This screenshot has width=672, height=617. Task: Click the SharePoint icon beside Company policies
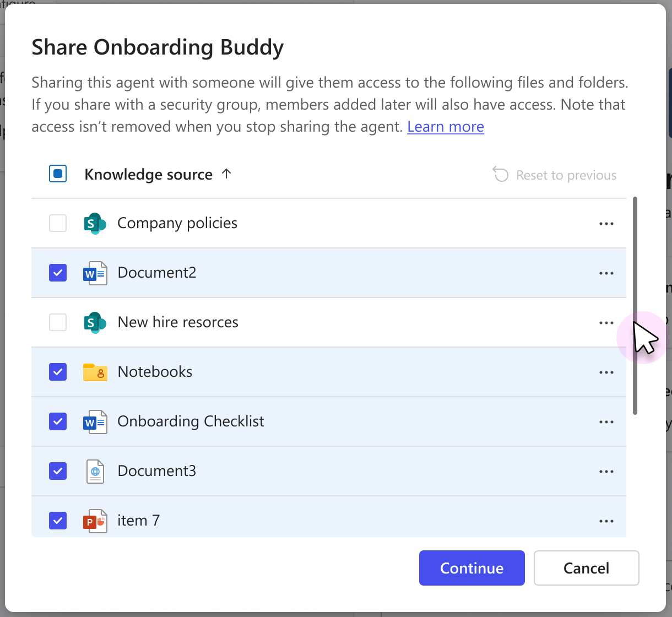[x=95, y=223]
